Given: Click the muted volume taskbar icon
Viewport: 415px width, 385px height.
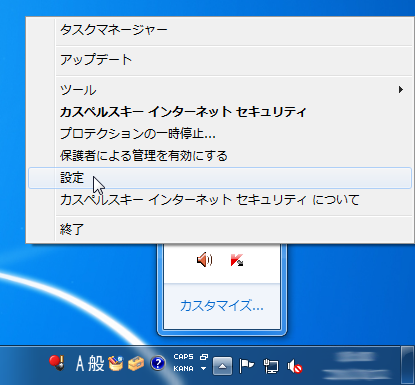Looking at the screenshot, I should click(x=295, y=366).
